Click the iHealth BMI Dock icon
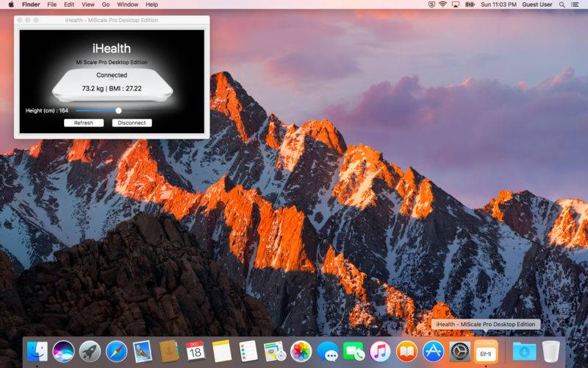 coord(486,352)
